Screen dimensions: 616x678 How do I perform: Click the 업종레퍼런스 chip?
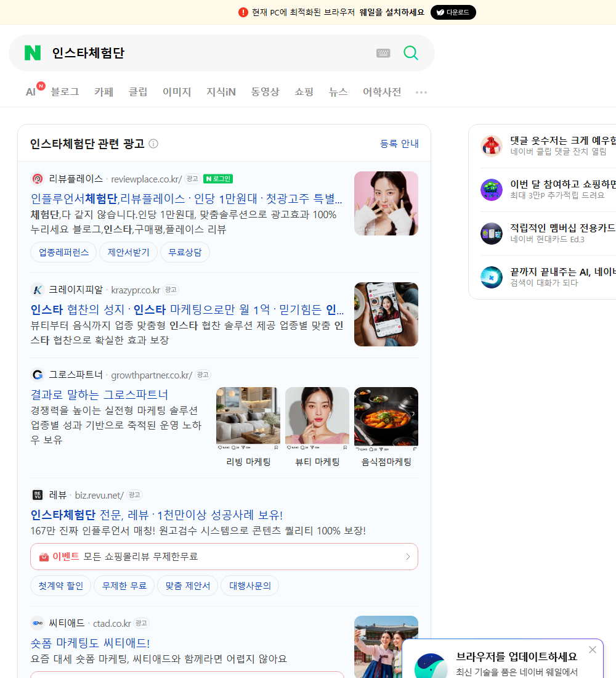pyautogui.click(x=63, y=252)
